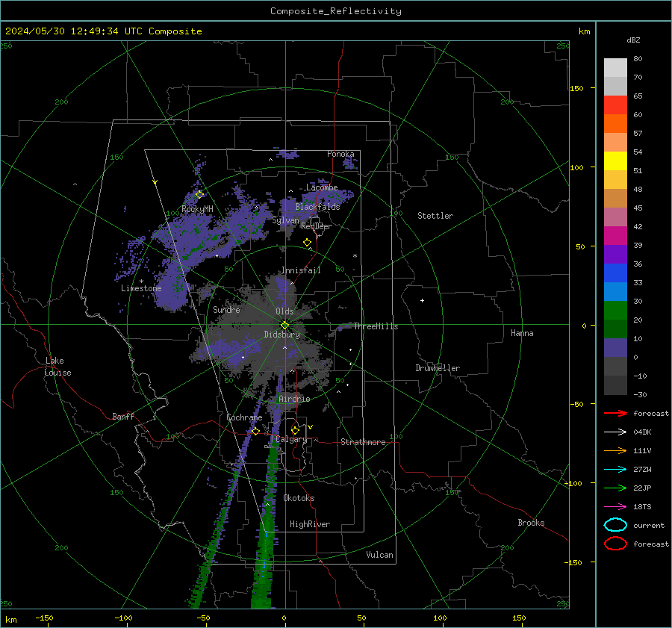Click the asterisk marker above Limestone
Image resolution: width=672 pixels, height=628 pixels.
141,282
